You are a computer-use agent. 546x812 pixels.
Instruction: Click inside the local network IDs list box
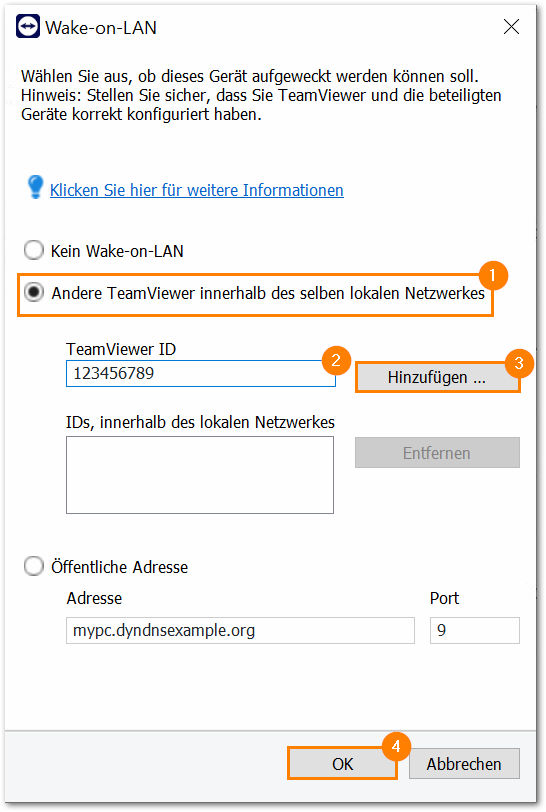(x=200, y=475)
